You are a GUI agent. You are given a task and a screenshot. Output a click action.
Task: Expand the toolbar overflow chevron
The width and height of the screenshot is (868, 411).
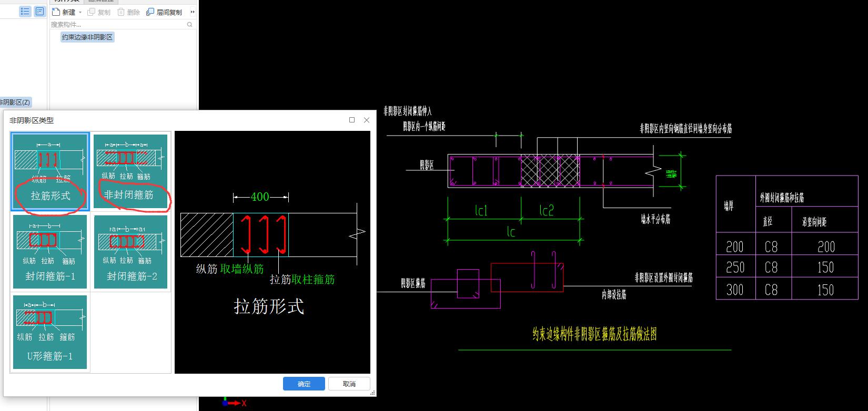(192, 12)
